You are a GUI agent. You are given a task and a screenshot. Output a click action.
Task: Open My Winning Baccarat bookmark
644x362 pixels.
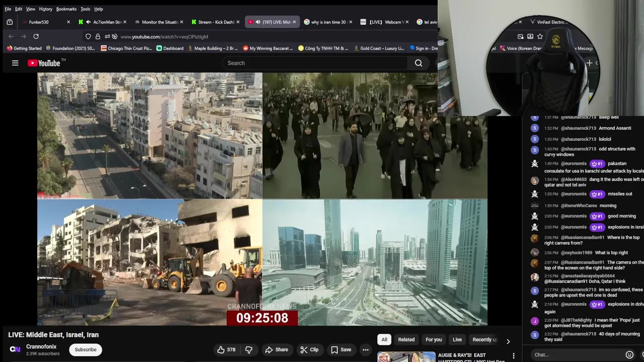click(268, 48)
